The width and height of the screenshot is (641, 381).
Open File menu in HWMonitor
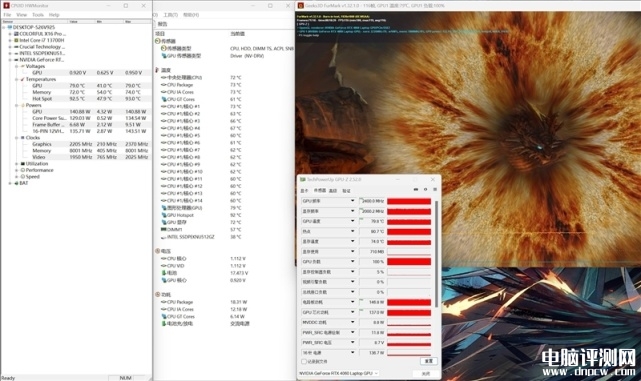point(7,15)
